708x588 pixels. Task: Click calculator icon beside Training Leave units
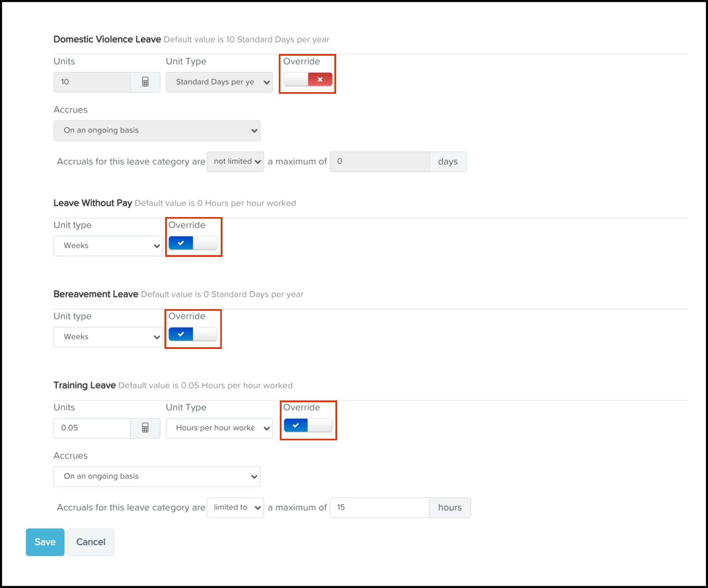145,428
